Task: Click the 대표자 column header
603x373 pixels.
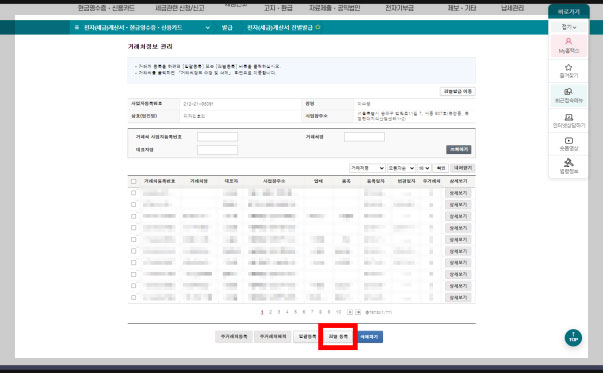Action: pos(232,181)
